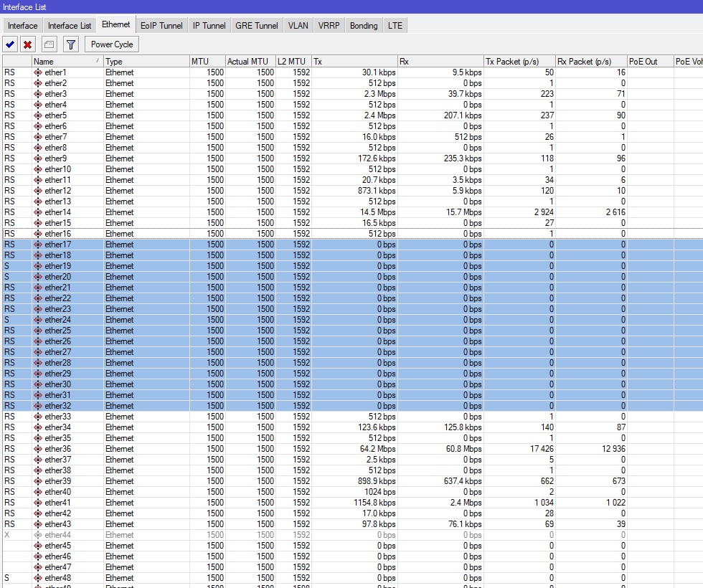Switch to the IP Tunnel tab
703x588 pixels.
pyautogui.click(x=209, y=26)
